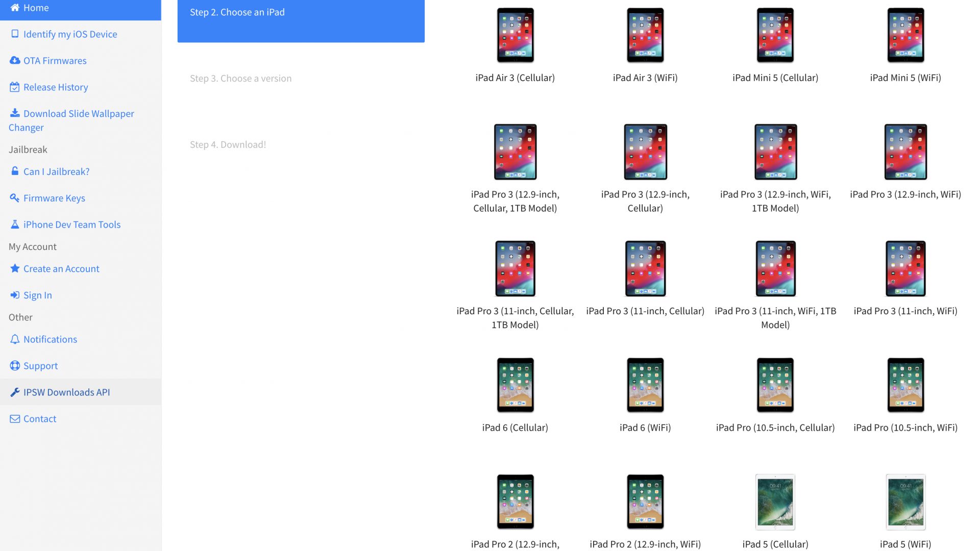Select iPad Pro 2 (12.9-inch, WiFi) image
Screen dimensions: 980x551
pyautogui.click(x=645, y=502)
